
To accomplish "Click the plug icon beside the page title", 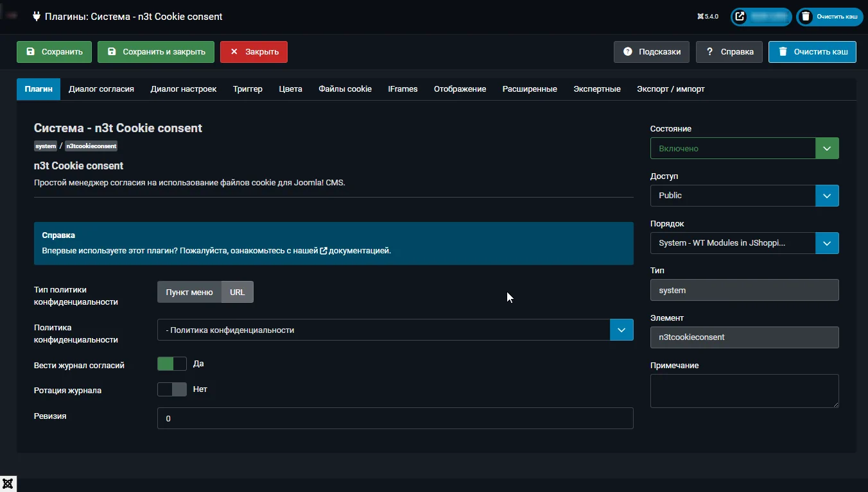I will [37, 17].
